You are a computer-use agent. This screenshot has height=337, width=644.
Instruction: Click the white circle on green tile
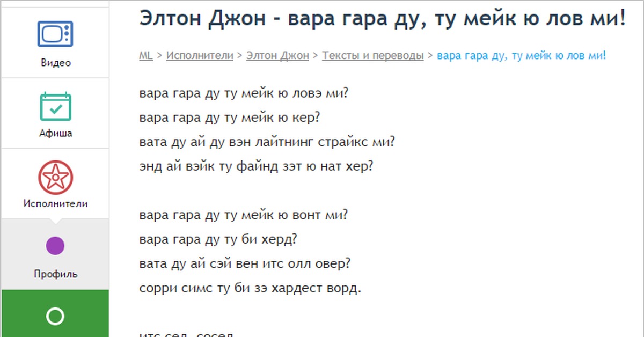point(55,316)
